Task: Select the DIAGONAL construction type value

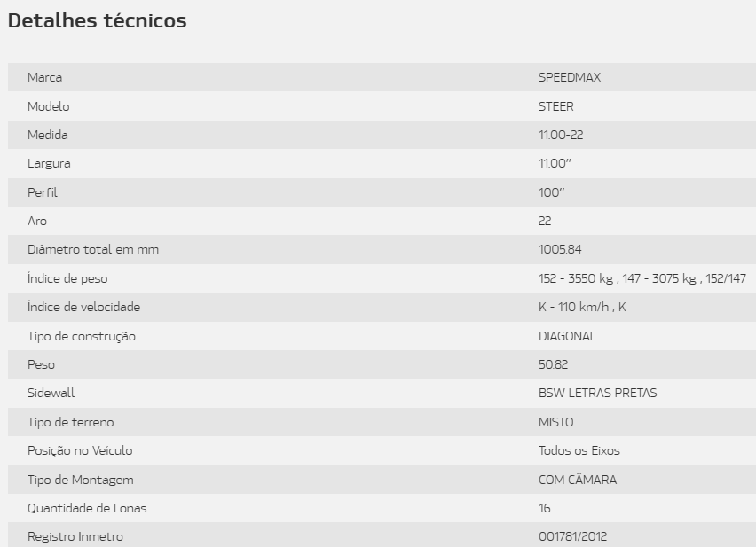Action: coord(567,336)
